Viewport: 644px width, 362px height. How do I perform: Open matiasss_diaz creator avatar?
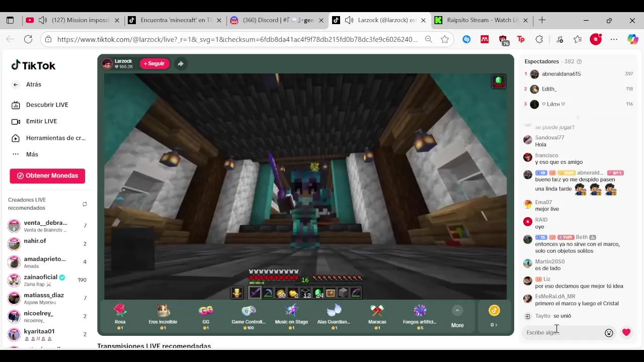pyautogui.click(x=14, y=298)
